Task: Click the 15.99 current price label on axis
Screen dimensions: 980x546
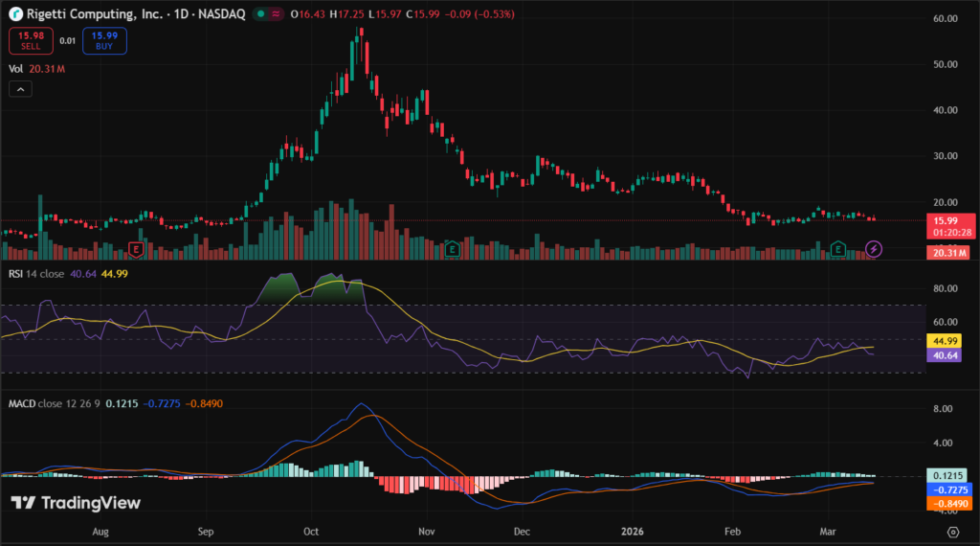Action: pyautogui.click(x=947, y=220)
